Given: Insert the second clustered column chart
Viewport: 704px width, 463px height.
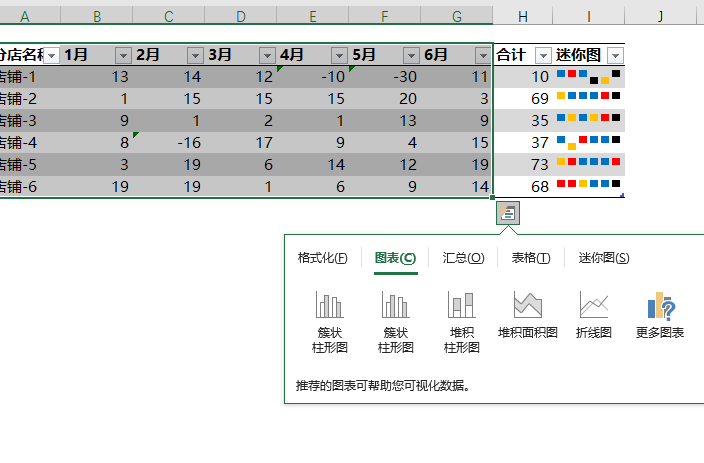Looking at the screenshot, I should tap(396, 322).
